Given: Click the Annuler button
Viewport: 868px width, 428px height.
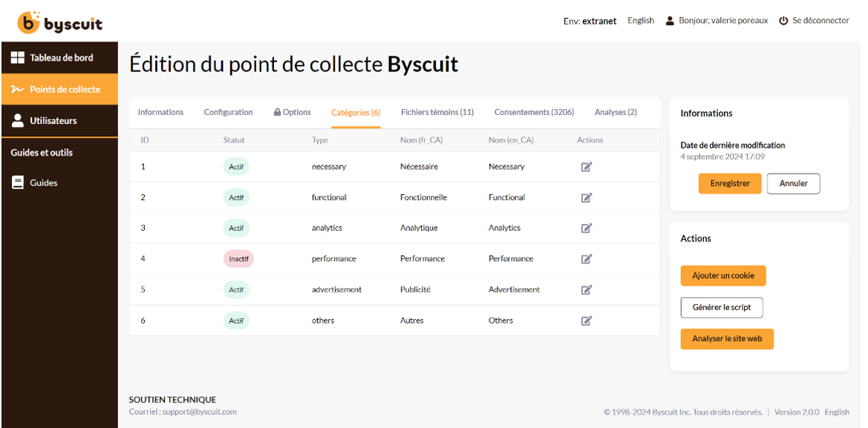Looking at the screenshot, I should [793, 183].
